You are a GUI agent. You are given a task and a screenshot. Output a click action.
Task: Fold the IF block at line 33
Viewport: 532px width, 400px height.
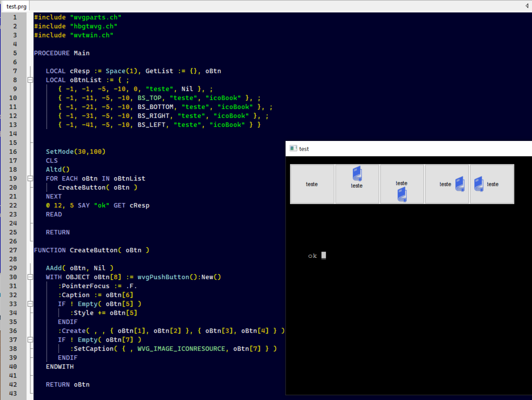(30, 304)
